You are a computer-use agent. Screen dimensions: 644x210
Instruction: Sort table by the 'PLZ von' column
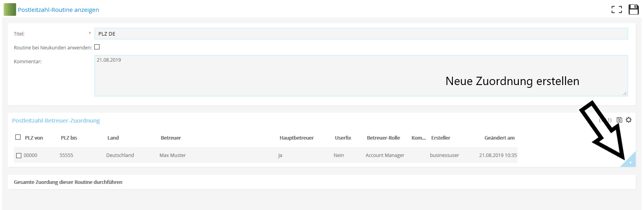point(34,138)
